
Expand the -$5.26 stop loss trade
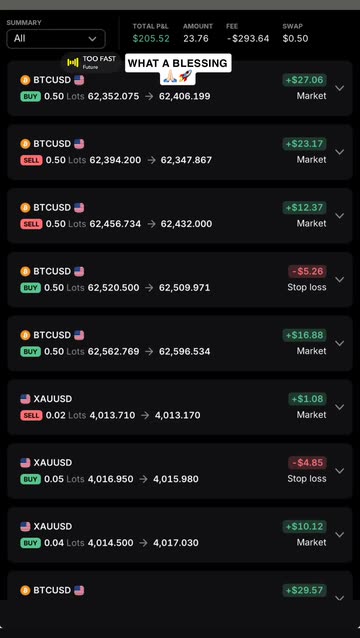pyautogui.click(x=339, y=280)
